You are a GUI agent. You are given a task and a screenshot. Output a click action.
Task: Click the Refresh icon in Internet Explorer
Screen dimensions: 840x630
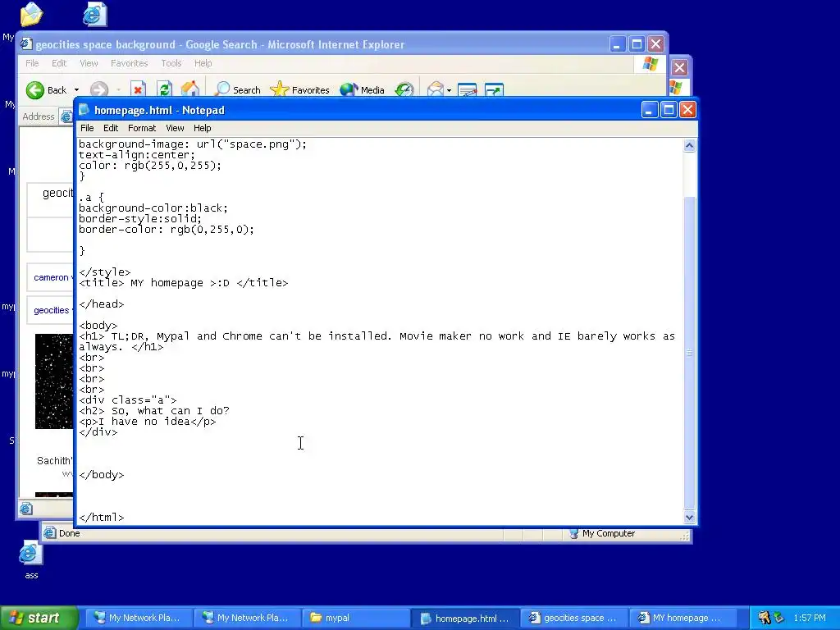tap(164, 89)
